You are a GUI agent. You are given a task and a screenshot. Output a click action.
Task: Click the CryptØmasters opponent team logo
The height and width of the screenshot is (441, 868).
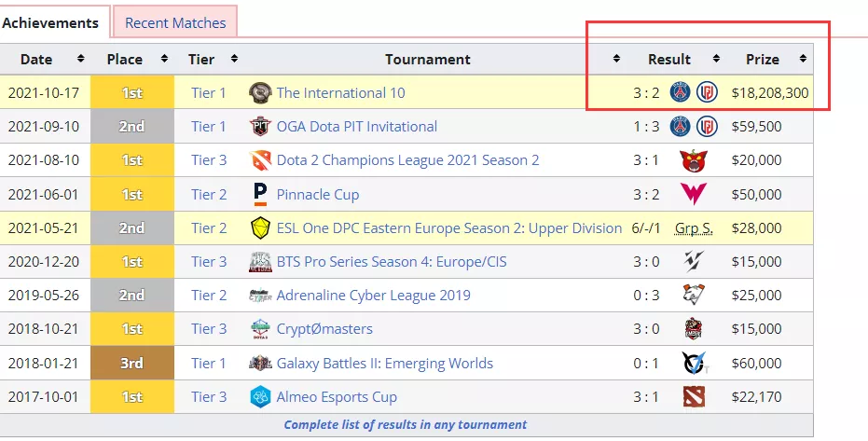pos(692,329)
